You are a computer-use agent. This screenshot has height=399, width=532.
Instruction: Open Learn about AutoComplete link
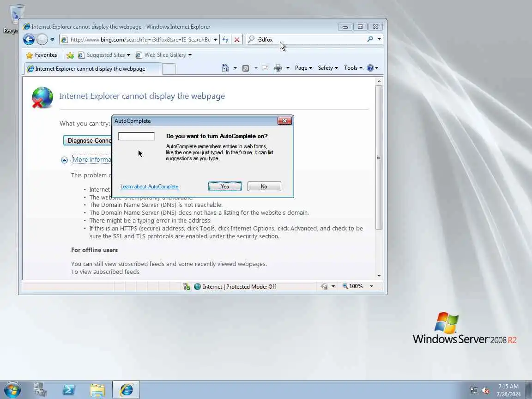[x=149, y=187]
